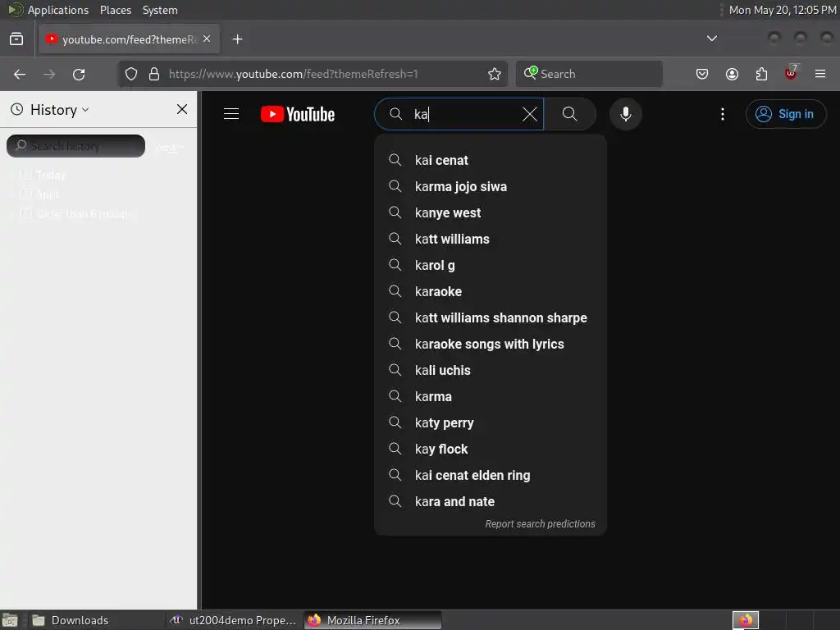Select suggestion 'karma jojo siwa'
Screen dimensions: 840x630
pos(491,186)
